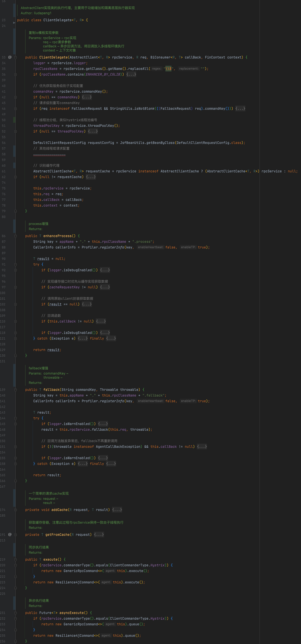Click line number 174 in the gutter

click(x=3, y=510)
